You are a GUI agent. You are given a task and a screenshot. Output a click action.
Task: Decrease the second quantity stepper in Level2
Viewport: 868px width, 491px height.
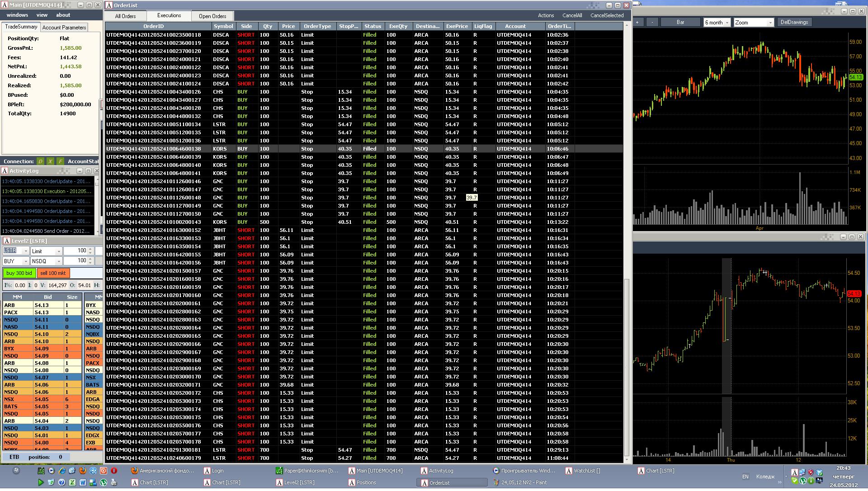tap(90, 263)
